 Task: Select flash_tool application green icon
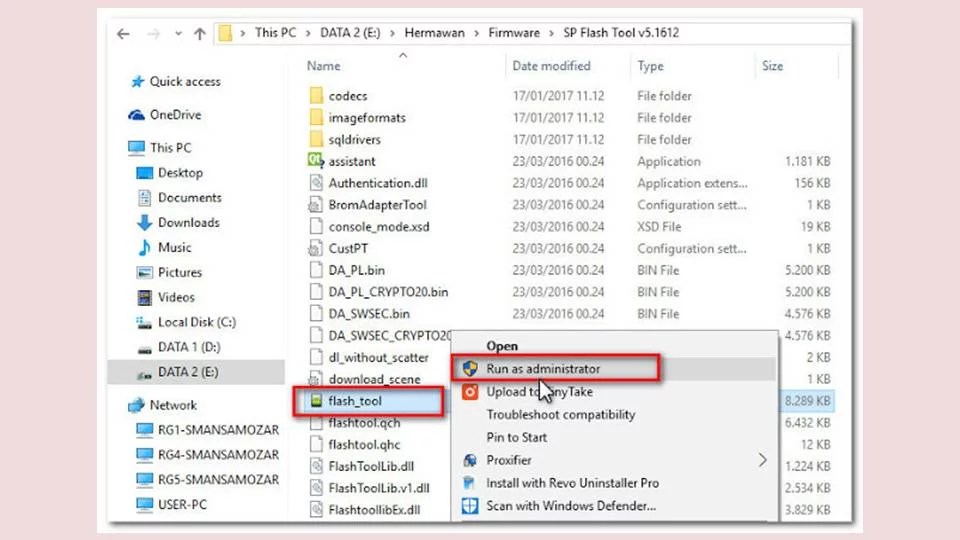[x=316, y=401]
